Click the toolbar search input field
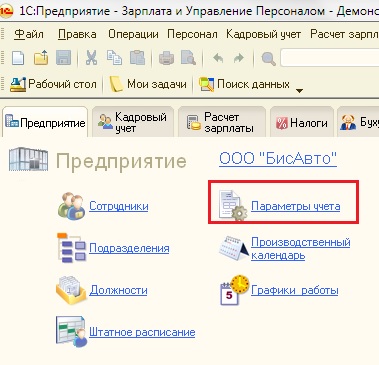Viewport: 379px width, 365px height. point(330,58)
